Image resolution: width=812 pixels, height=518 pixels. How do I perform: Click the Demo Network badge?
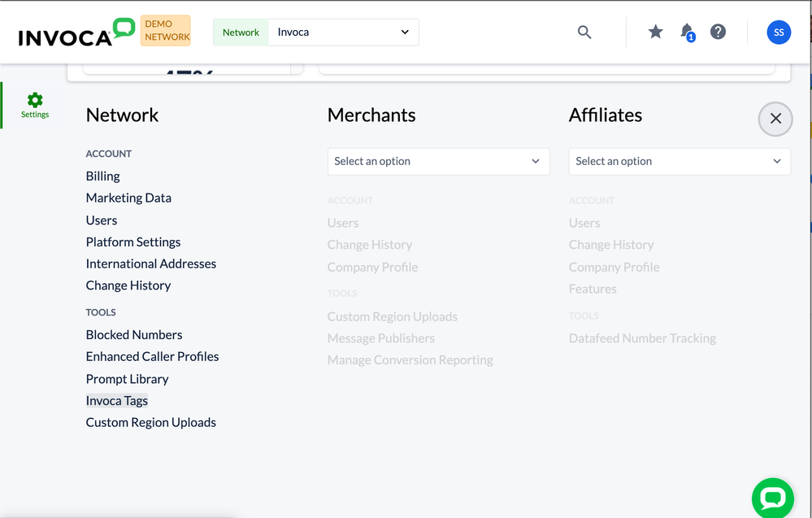pyautogui.click(x=166, y=31)
